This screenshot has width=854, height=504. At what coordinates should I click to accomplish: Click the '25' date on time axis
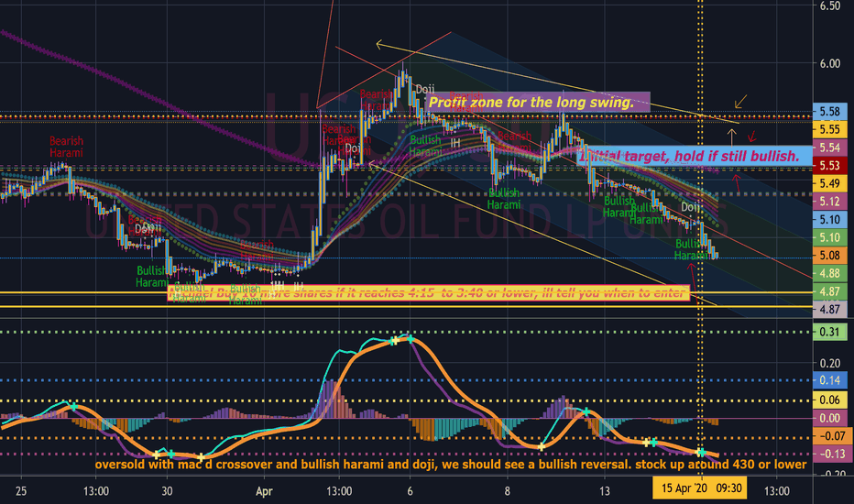(x=21, y=491)
